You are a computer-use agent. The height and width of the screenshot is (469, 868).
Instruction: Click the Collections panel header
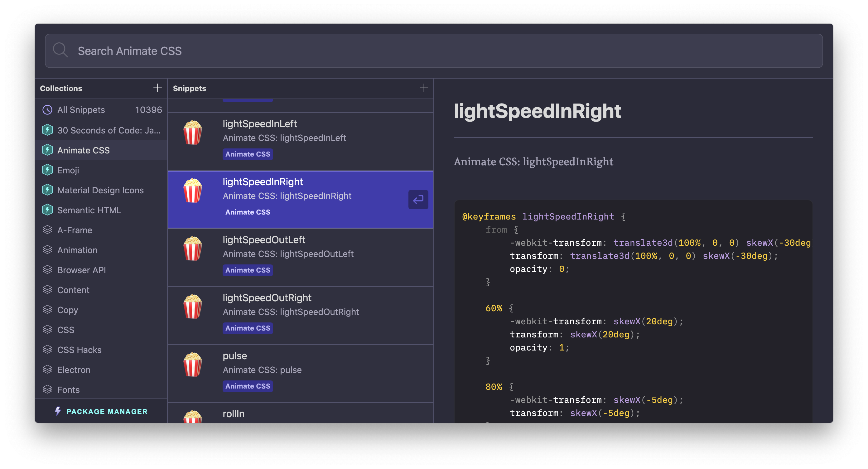pyautogui.click(x=101, y=88)
